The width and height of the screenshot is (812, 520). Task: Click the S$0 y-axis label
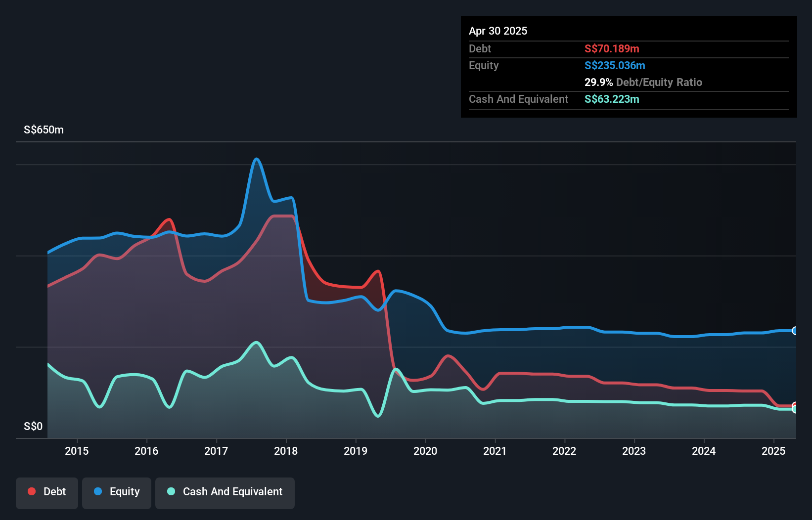point(33,427)
